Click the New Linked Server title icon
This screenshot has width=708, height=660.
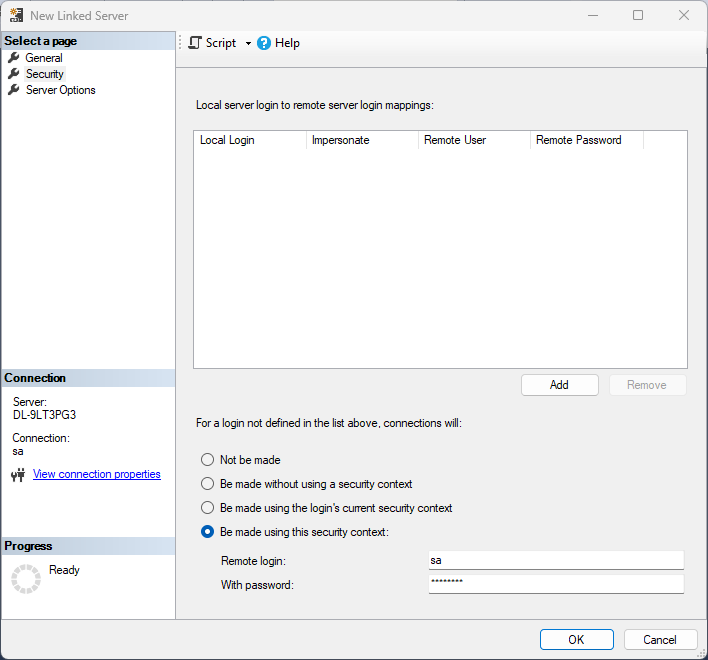[16, 16]
